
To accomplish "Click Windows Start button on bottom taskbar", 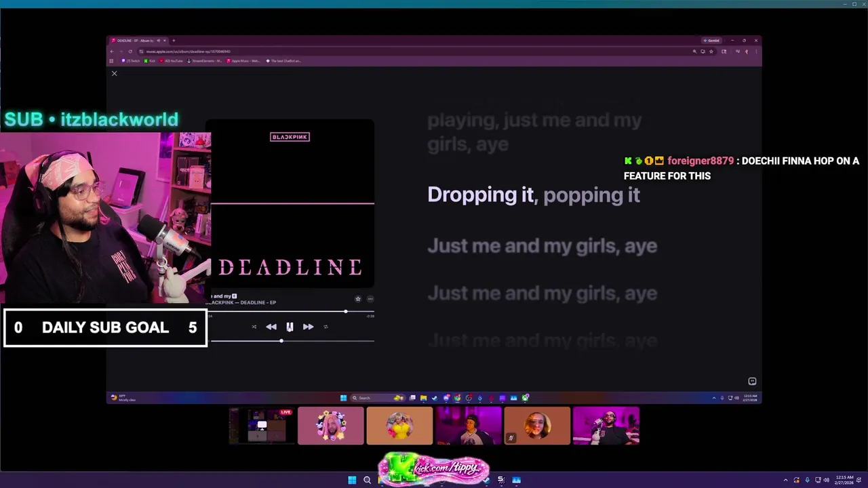I will coord(352,480).
